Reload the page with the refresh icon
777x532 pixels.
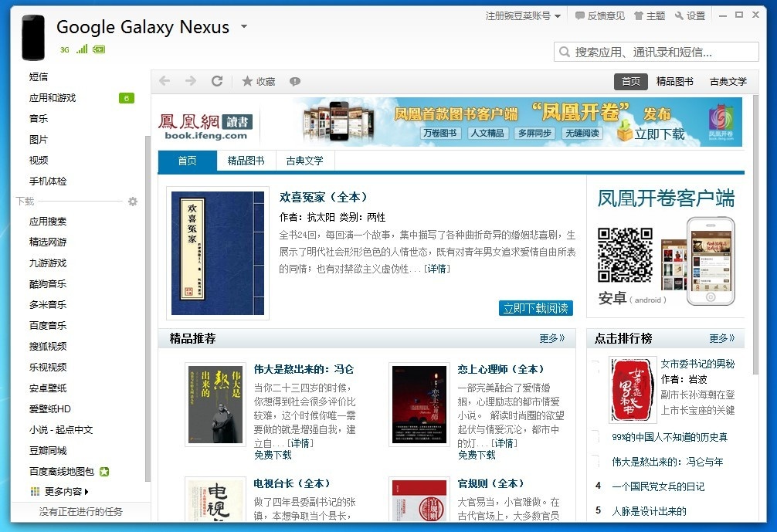click(217, 81)
